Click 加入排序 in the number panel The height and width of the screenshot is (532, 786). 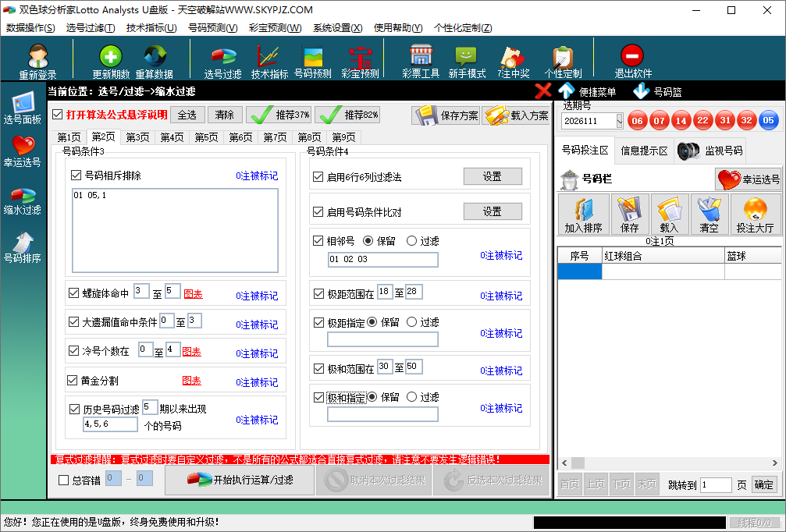(x=584, y=214)
